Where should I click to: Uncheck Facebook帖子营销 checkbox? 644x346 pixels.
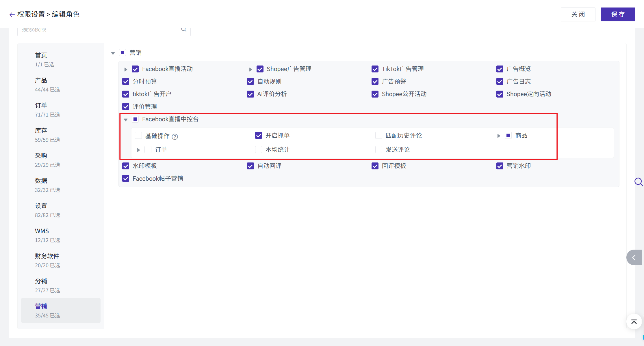click(126, 178)
